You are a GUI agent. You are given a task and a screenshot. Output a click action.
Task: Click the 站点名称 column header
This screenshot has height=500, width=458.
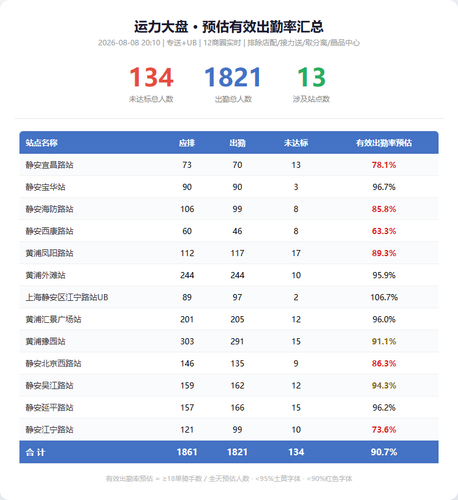click(42, 143)
